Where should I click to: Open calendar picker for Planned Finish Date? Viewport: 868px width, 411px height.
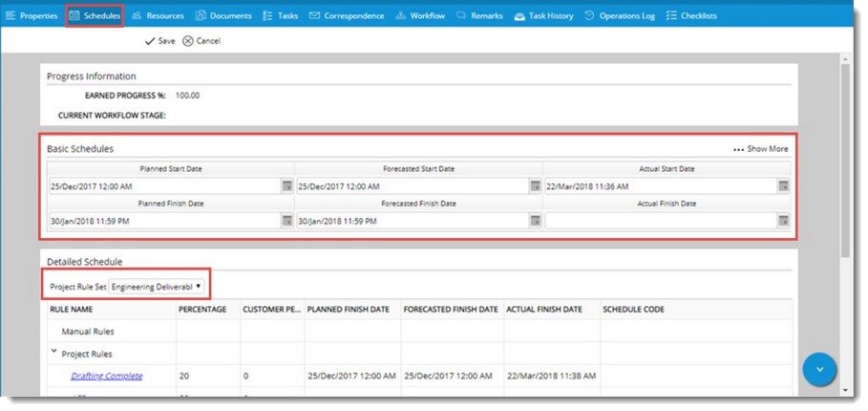(286, 221)
